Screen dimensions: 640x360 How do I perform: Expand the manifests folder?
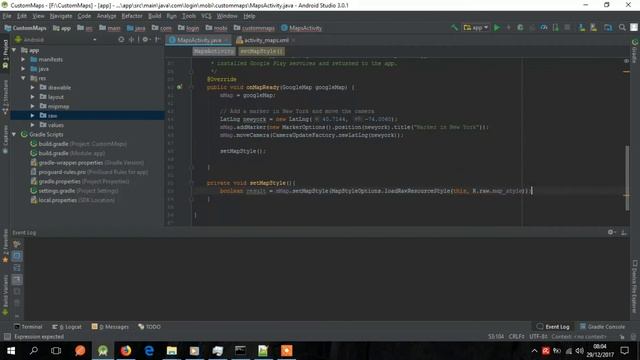click(23, 60)
